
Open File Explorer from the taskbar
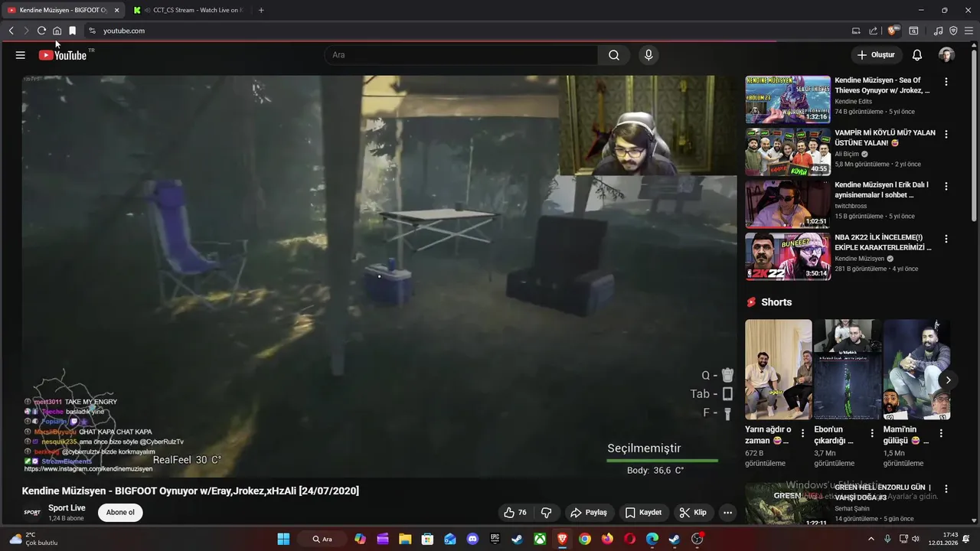click(x=405, y=539)
